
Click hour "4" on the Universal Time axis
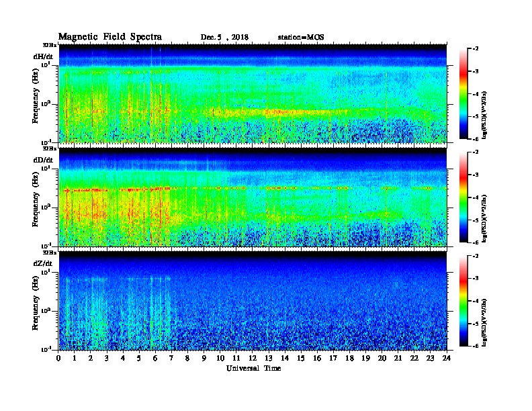point(123,358)
